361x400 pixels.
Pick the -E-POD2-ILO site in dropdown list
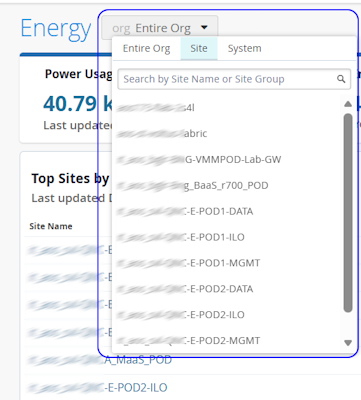(180, 315)
